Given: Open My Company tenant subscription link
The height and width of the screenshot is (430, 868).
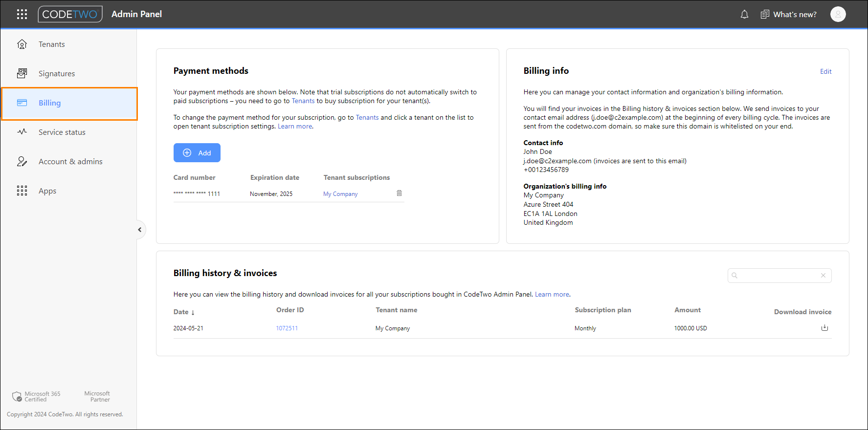Looking at the screenshot, I should tap(340, 194).
